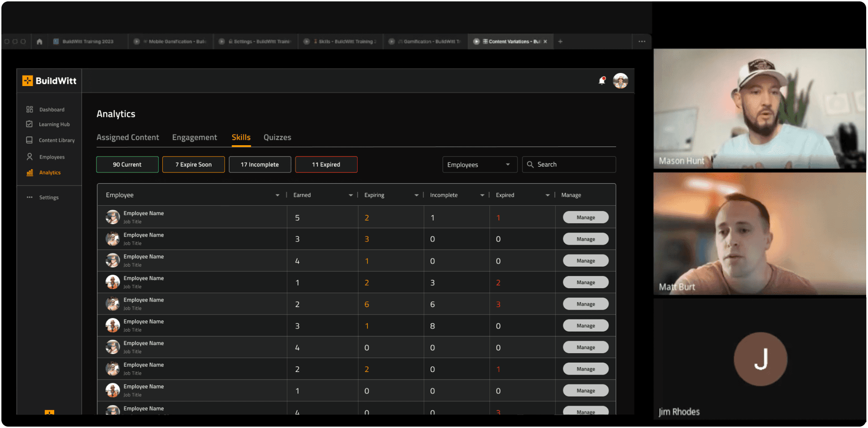Sort by the Expiring column arrow
The width and height of the screenshot is (868, 428).
[416, 195]
